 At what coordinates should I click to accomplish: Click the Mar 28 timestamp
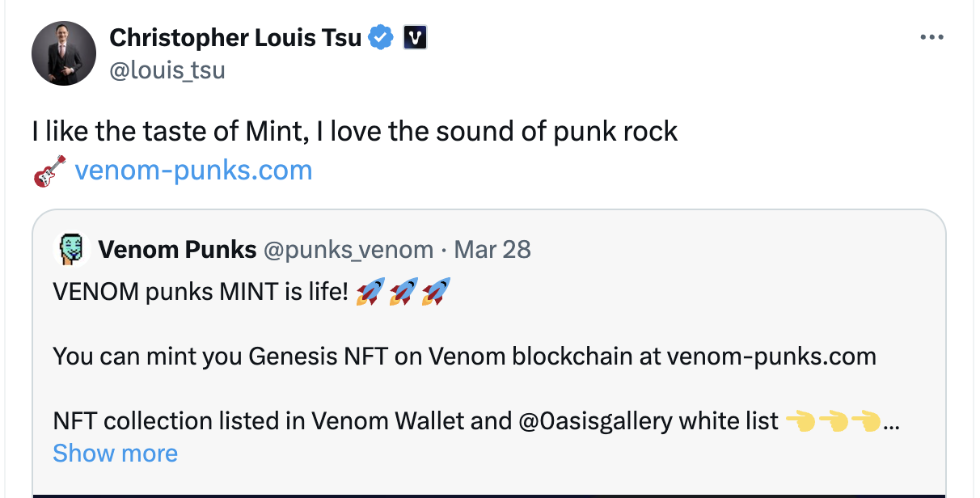coord(492,250)
